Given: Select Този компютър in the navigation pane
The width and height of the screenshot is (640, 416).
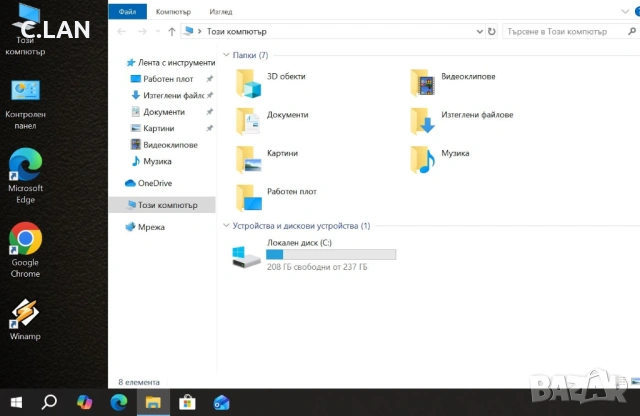Looking at the screenshot, I should click(x=162, y=205).
